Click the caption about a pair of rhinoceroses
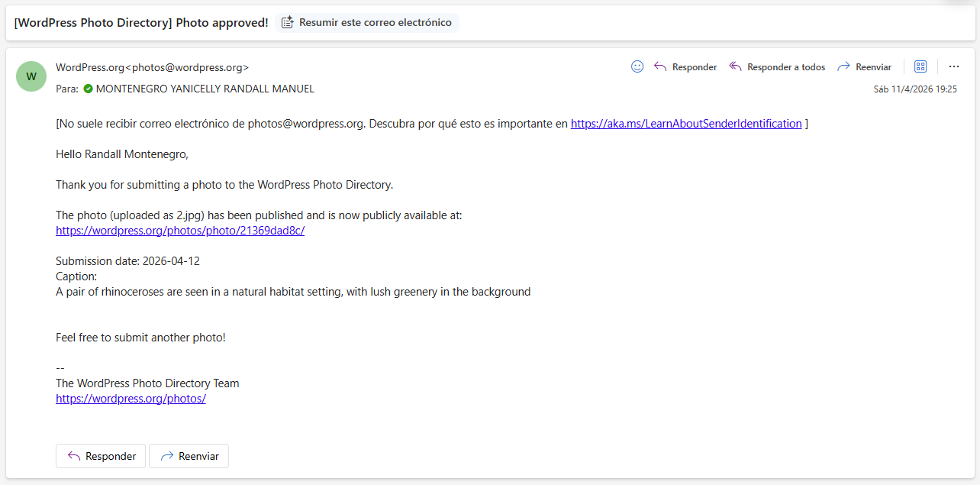The width and height of the screenshot is (980, 485). coord(293,292)
